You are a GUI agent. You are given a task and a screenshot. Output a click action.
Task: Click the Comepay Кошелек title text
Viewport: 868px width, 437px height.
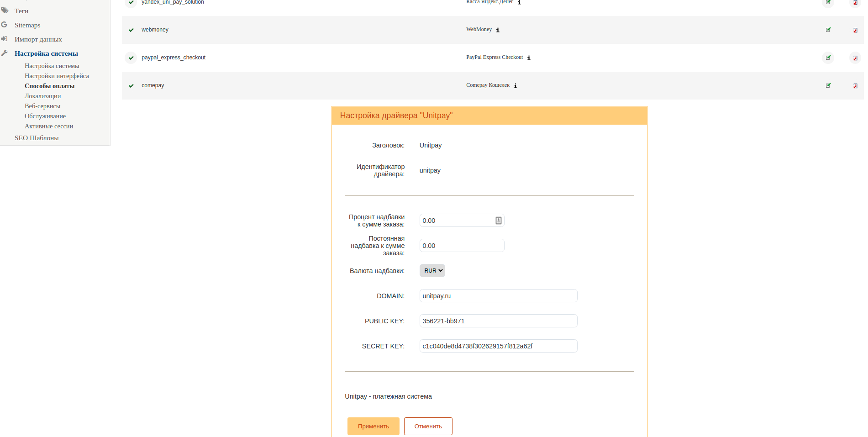(488, 85)
